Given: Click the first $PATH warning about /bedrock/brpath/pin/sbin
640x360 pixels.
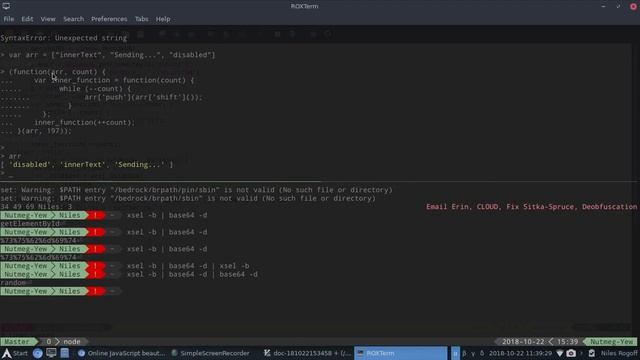Looking at the screenshot, I should tap(196, 190).
